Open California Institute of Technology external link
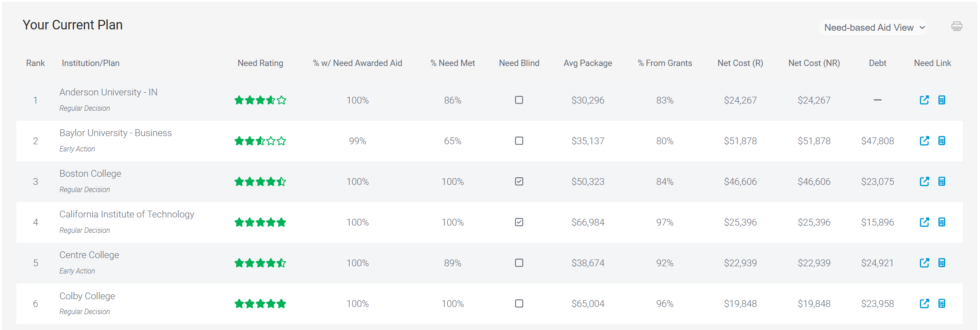The width and height of the screenshot is (980, 330). [924, 222]
